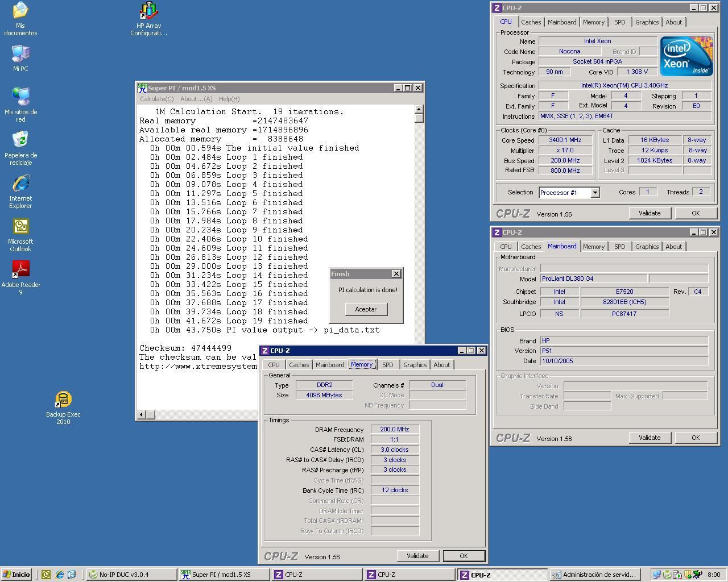The width and height of the screenshot is (728, 582).
Task: Click the DRAM Frequency 200.0 MHz value
Action: click(395, 429)
